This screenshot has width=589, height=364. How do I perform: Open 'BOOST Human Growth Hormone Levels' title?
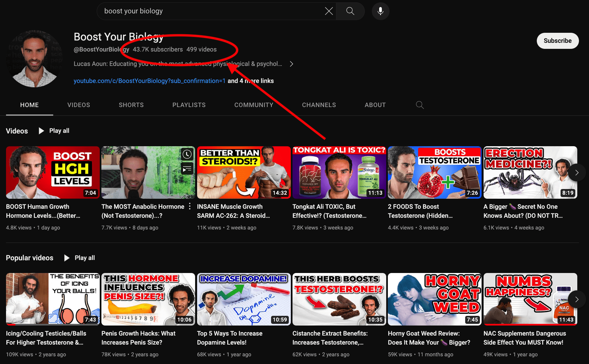(43, 211)
